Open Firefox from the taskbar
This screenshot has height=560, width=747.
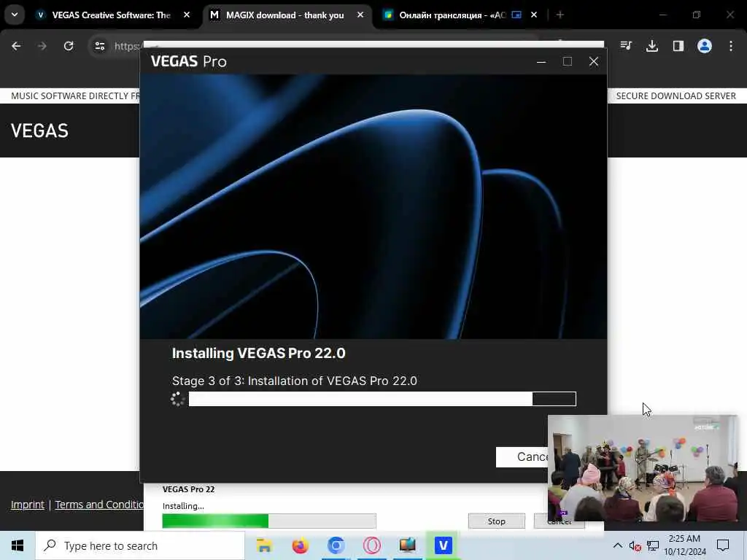(x=300, y=545)
